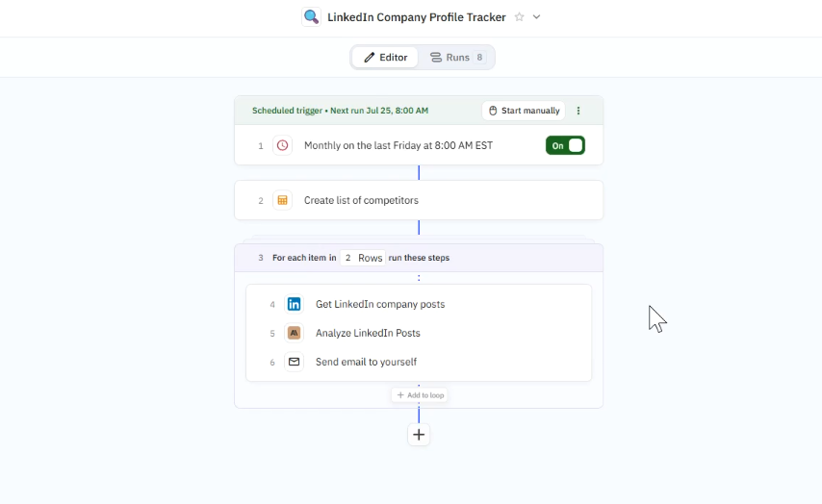This screenshot has height=504, width=822.
Task: Click the 2 Rows input chip
Action: [x=363, y=258]
